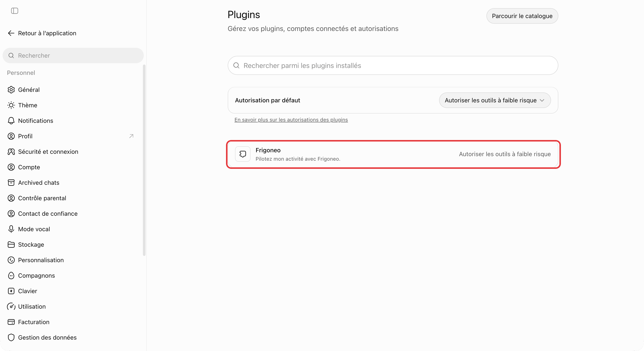
Task: Click the Personnalisation icon
Action: click(x=11, y=260)
